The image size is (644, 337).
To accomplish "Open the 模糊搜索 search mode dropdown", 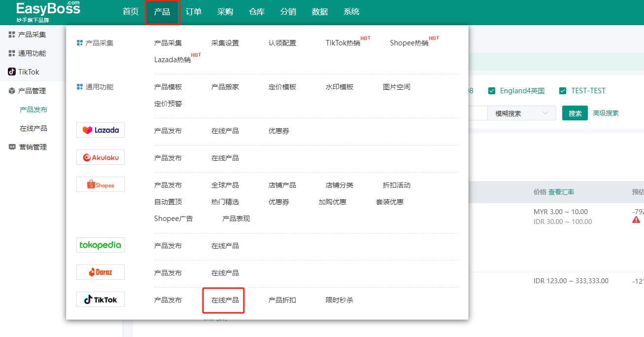I will pyautogui.click(x=522, y=113).
